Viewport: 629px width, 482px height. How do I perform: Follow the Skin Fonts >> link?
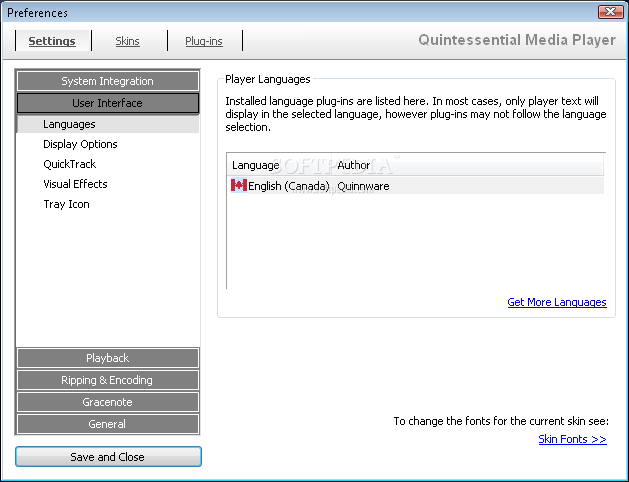click(x=572, y=439)
